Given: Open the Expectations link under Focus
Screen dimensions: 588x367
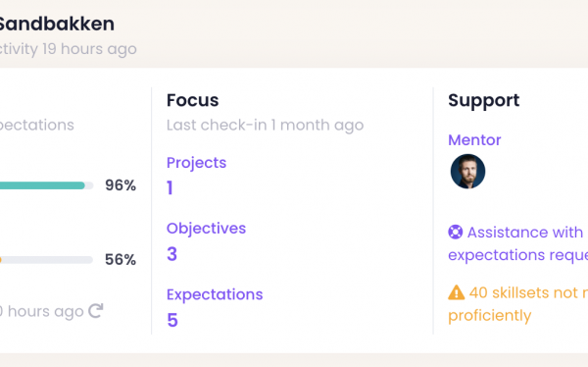Looking at the screenshot, I should pos(215,294).
